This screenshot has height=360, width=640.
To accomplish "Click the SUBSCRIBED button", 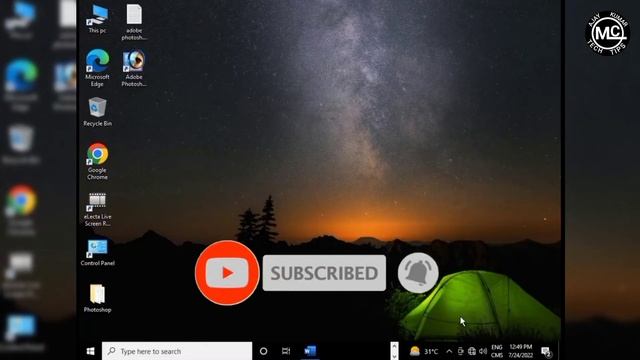I will [324, 273].
